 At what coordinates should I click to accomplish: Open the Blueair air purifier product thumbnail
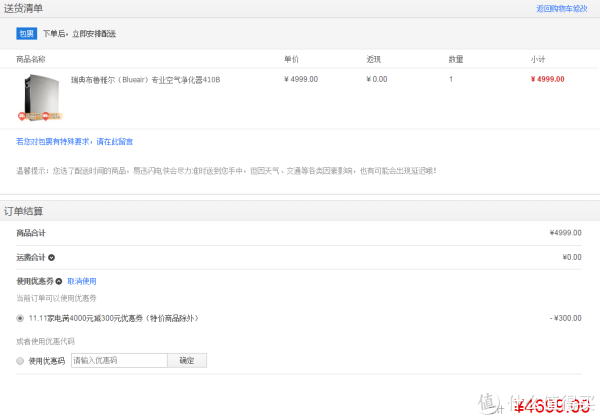(x=41, y=98)
